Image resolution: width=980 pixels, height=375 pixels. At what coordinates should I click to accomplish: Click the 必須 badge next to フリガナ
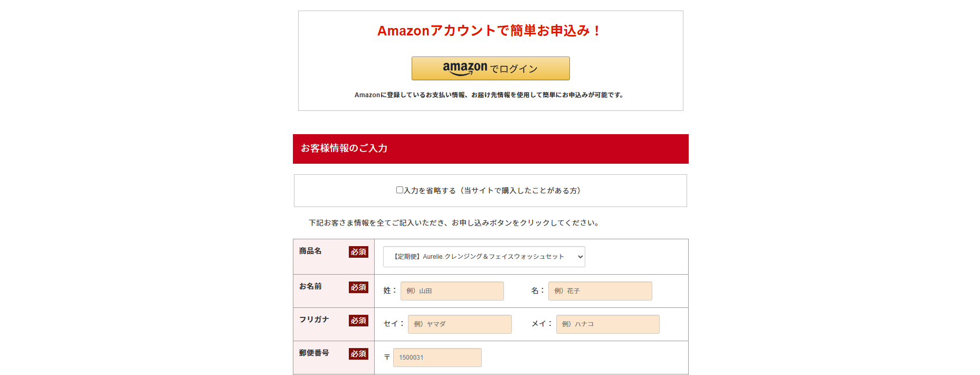coord(358,321)
